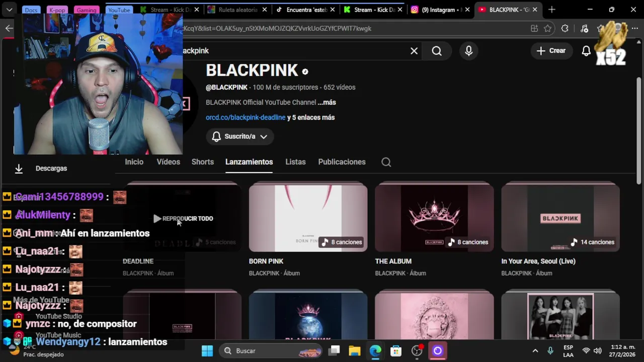This screenshot has height=362, width=644.
Task: Open browser extensions puzzle icon
Action: 565,29
